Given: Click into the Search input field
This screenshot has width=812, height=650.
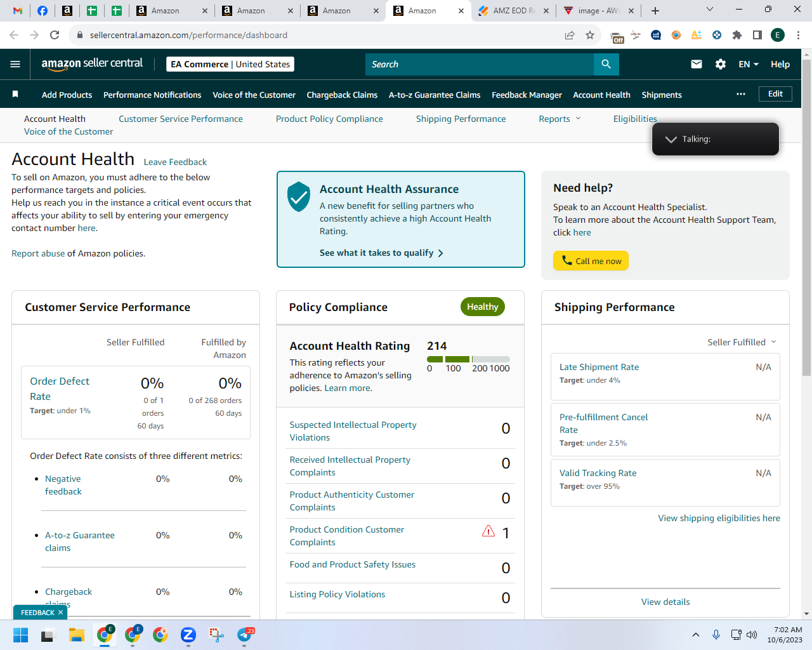Looking at the screenshot, I should 480,64.
